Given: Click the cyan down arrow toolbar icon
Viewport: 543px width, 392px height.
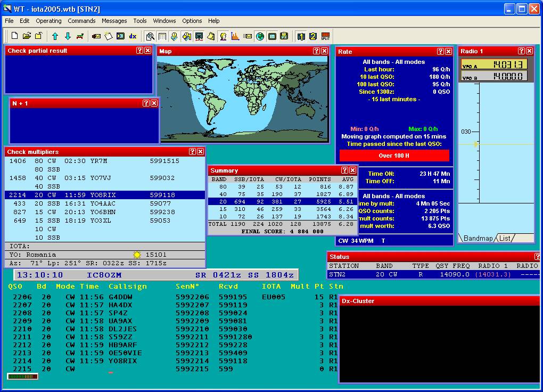Looking at the screenshot, I should click(x=68, y=36).
